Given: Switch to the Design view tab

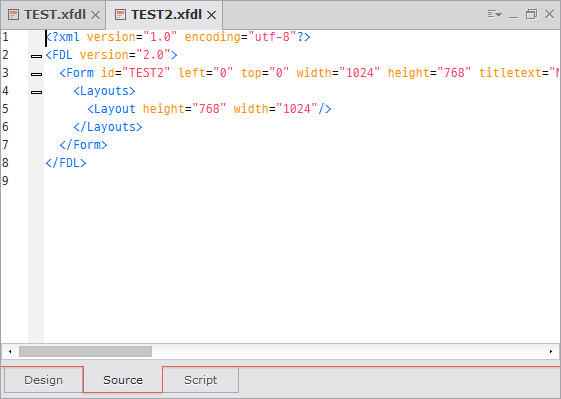Looking at the screenshot, I should click(x=44, y=380).
